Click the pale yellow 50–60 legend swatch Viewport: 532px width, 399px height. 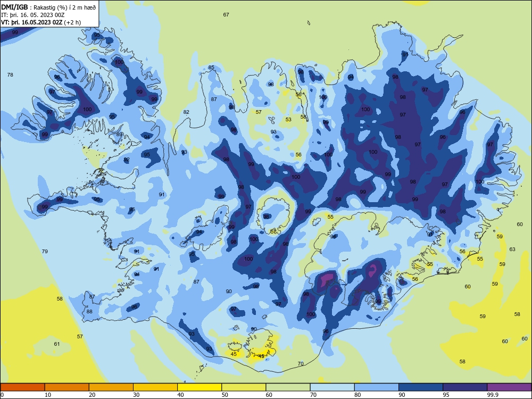(x=244, y=387)
